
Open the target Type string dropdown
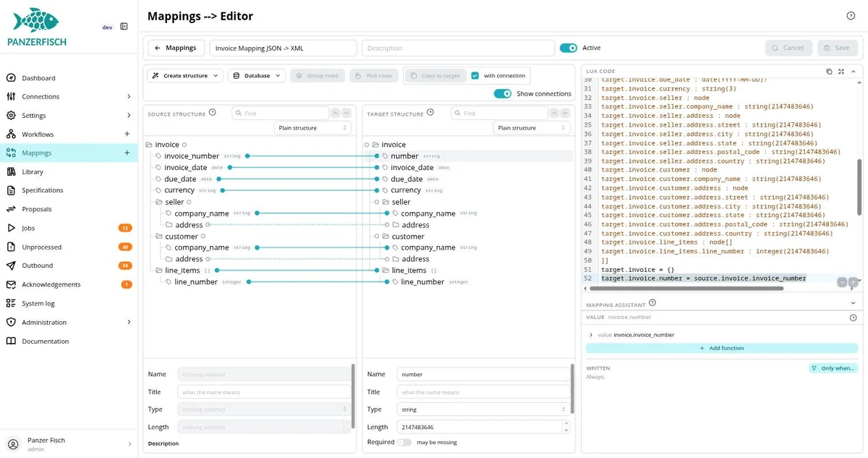click(483, 410)
